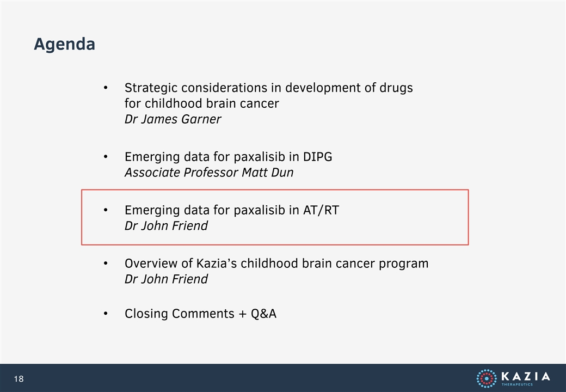
Task: Select 'Emerging data for paxalisib in DIPG' text
Action: pos(228,157)
